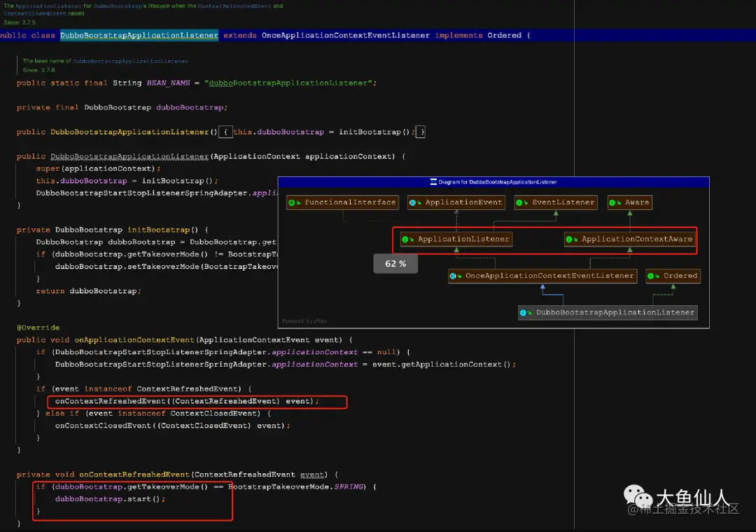Screen dimensions: 756x532
Task: Click the BEAN_NAME constant
Action: pyautogui.click(x=168, y=83)
